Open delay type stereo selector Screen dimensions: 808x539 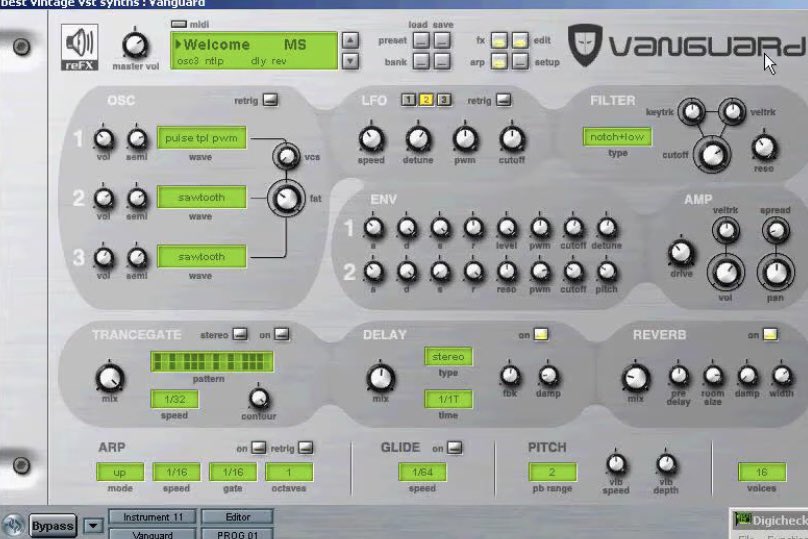[448, 357]
